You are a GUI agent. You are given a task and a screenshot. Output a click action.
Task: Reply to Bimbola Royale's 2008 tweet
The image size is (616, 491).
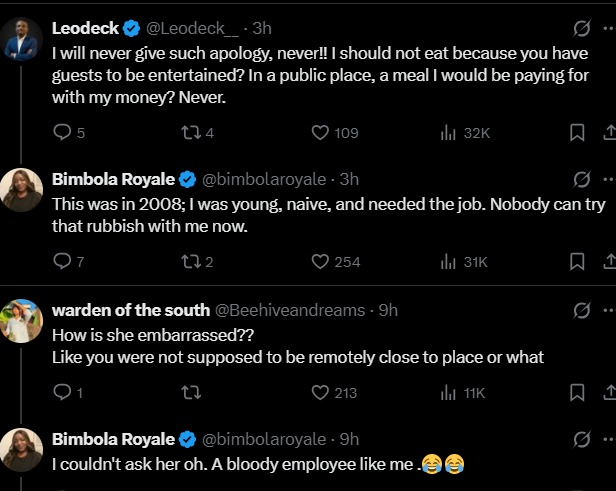coord(61,262)
